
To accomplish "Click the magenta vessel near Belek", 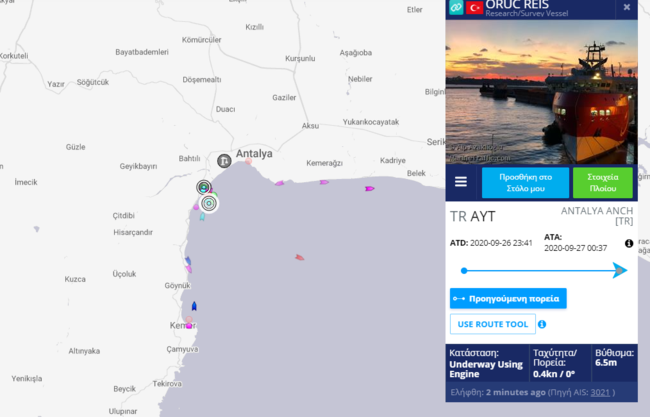I will (370, 189).
